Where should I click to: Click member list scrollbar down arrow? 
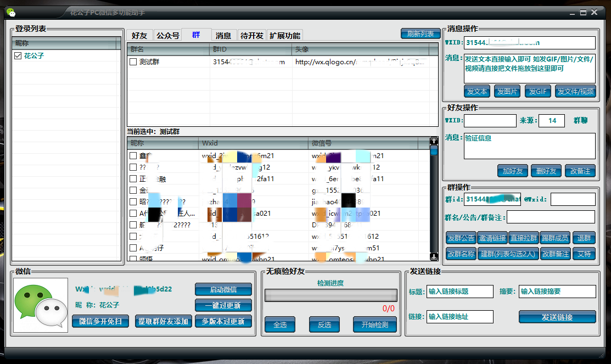pyautogui.click(x=434, y=257)
